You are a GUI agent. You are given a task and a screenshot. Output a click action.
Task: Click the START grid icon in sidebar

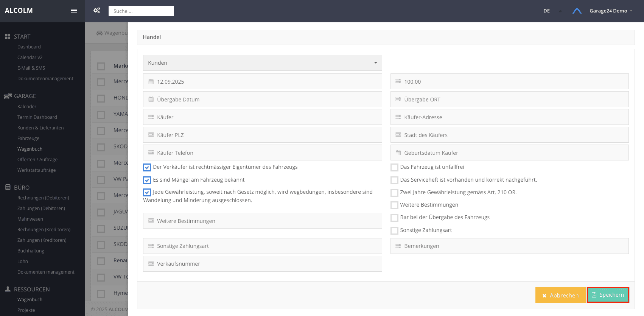(x=8, y=37)
